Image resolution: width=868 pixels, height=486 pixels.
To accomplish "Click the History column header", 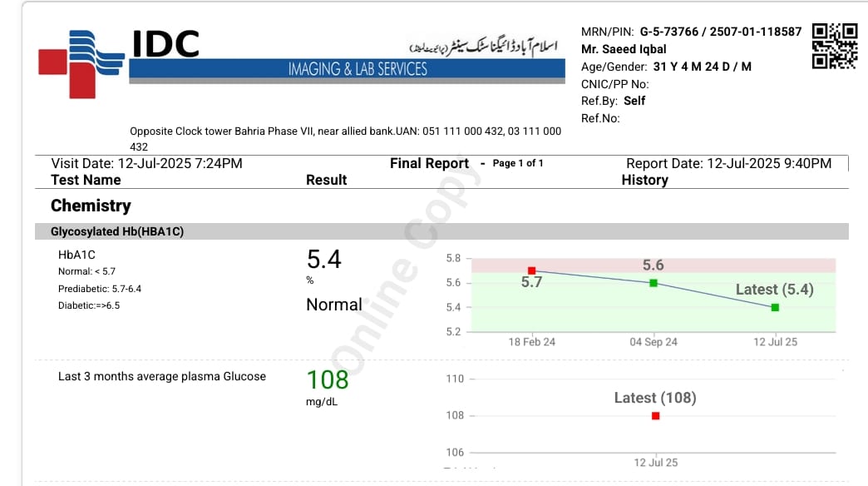I will click(644, 180).
